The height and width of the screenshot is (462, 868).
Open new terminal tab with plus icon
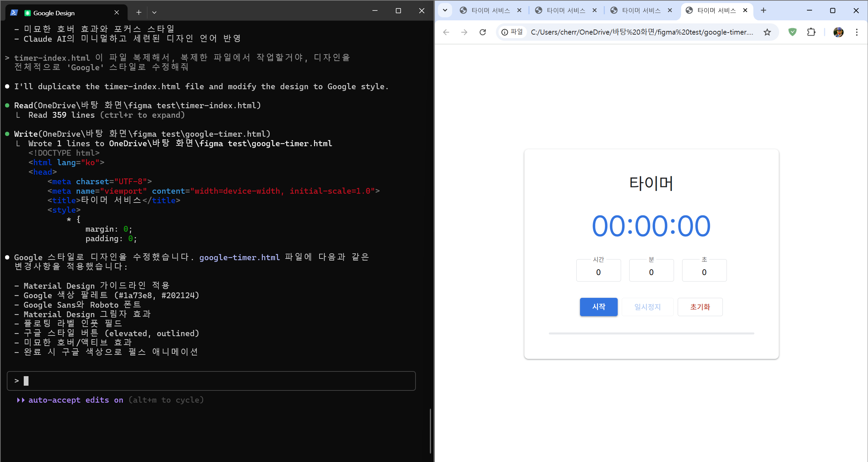coord(138,13)
